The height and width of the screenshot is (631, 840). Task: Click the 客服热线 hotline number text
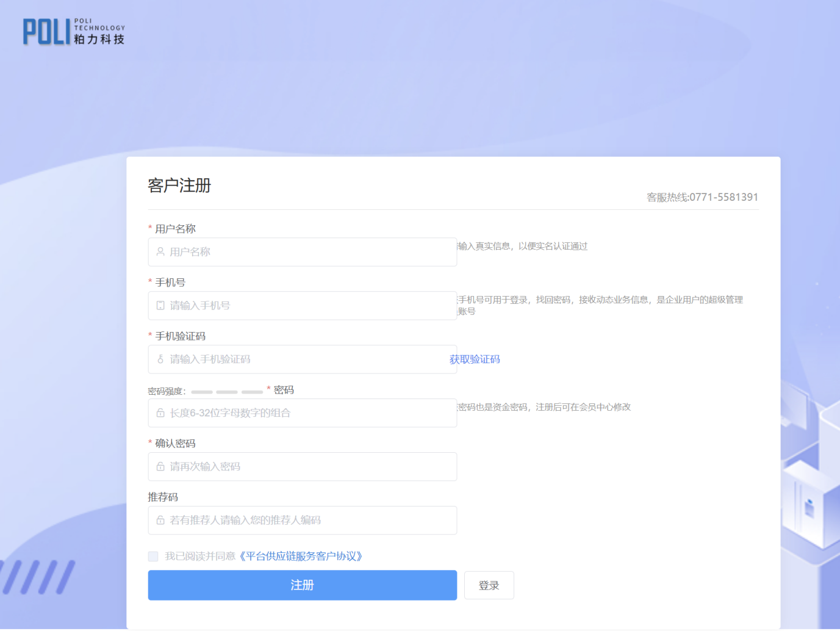[702, 197]
